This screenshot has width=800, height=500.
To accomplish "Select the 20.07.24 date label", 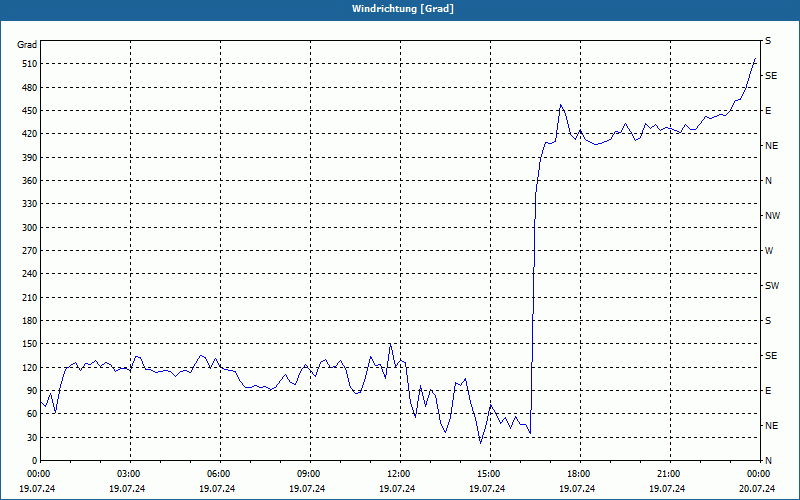I will pos(758,489).
